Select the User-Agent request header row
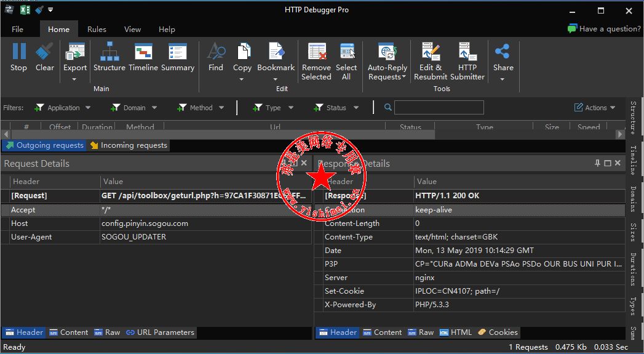The image size is (644, 354). pyautogui.click(x=156, y=237)
